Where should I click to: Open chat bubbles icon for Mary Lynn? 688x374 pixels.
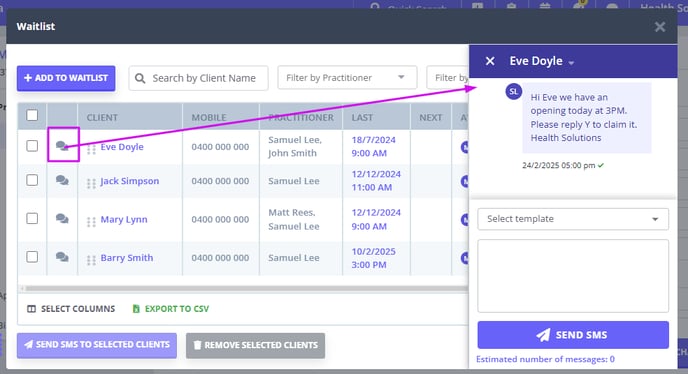point(62,218)
